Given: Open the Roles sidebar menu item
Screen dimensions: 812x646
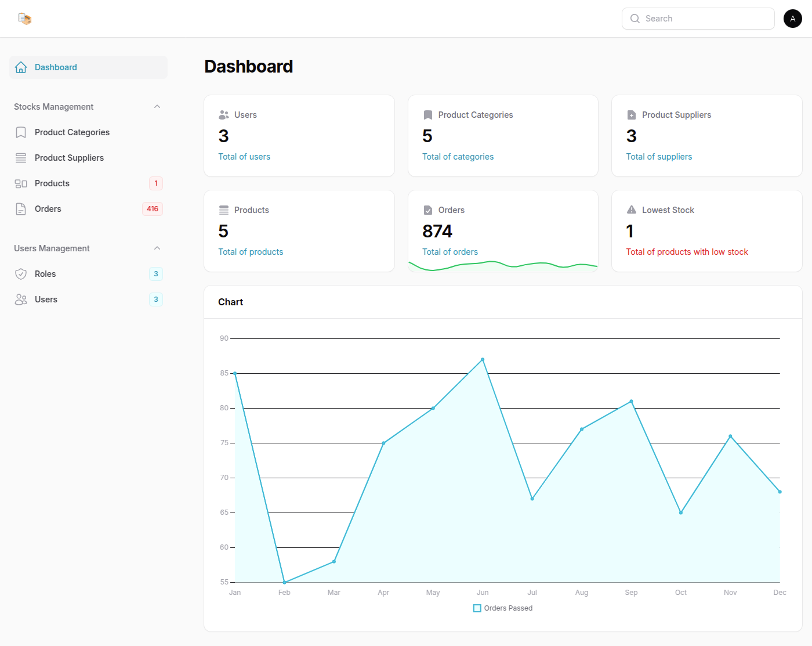Looking at the screenshot, I should point(45,274).
